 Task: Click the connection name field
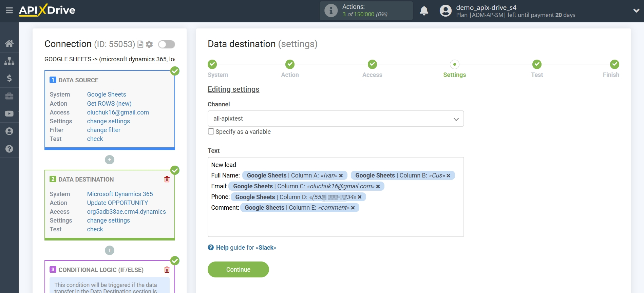(x=110, y=59)
